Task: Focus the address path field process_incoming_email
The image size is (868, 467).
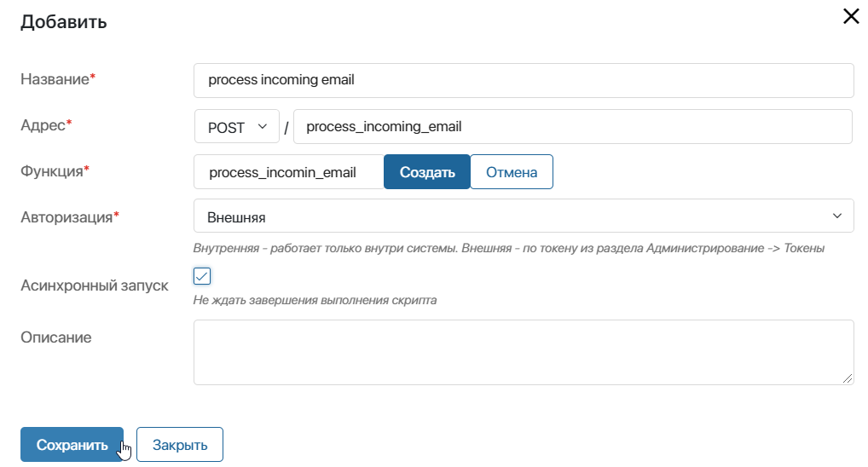Action: pos(573,127)
